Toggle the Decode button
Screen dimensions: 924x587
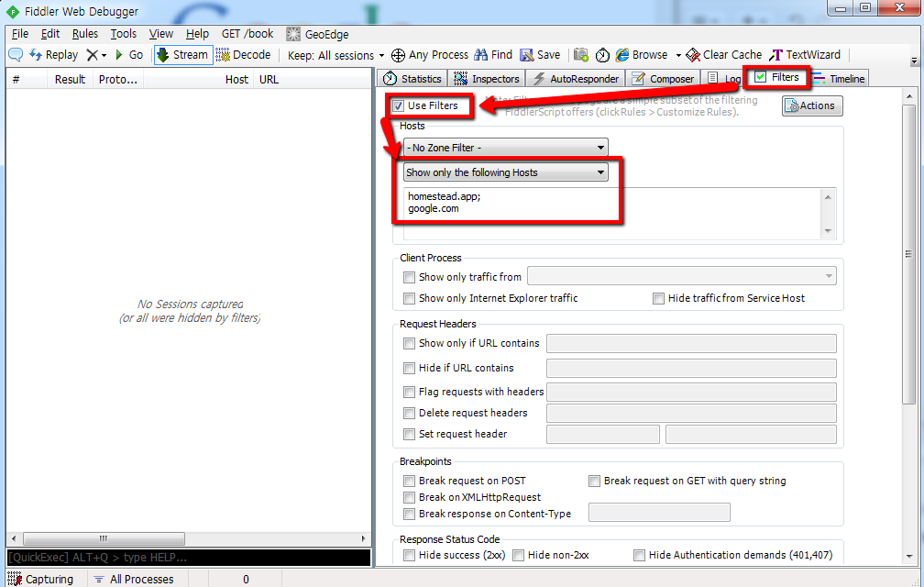244,55
